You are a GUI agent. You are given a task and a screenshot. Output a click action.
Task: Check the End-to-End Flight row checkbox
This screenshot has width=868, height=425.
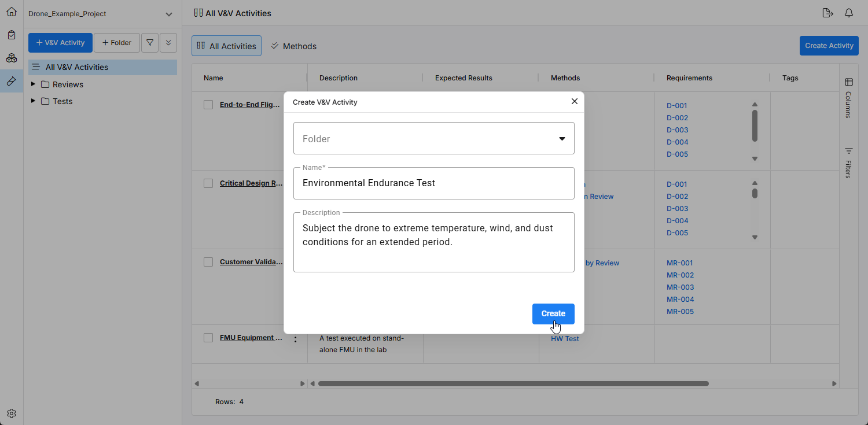point(208,105)
